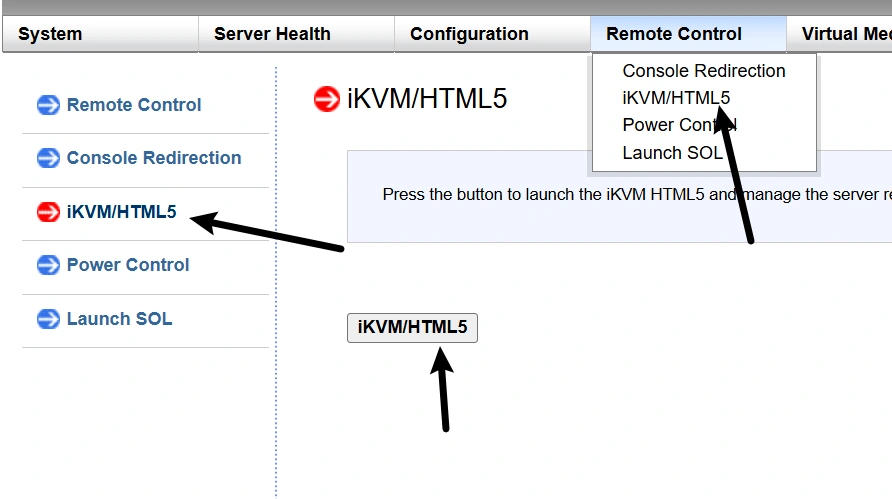The height and width of the screenshot is (499, 892).
Task: Expand the Remote Control menu tab
Action: (x=674, y=34)
